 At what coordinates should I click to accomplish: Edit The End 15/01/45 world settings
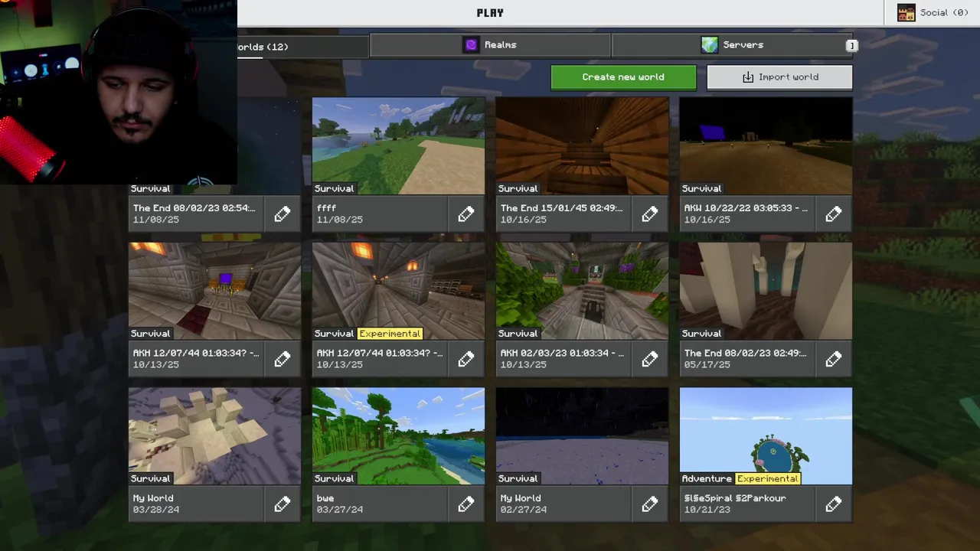(650, 214)
